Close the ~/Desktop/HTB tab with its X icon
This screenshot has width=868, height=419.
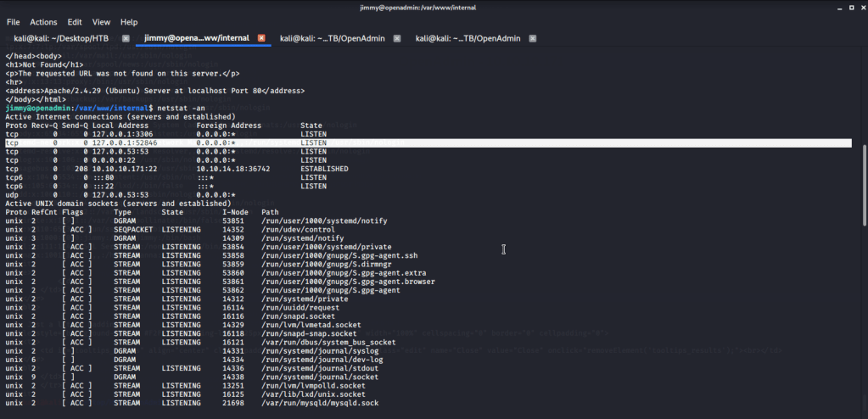(126, 38)
